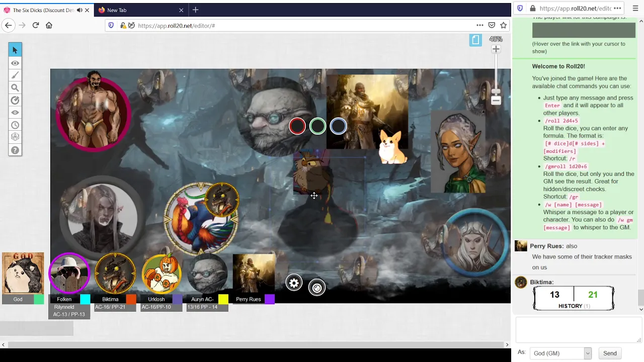Select the muscular orc token

pyautogui.click(x=93, y=110)
